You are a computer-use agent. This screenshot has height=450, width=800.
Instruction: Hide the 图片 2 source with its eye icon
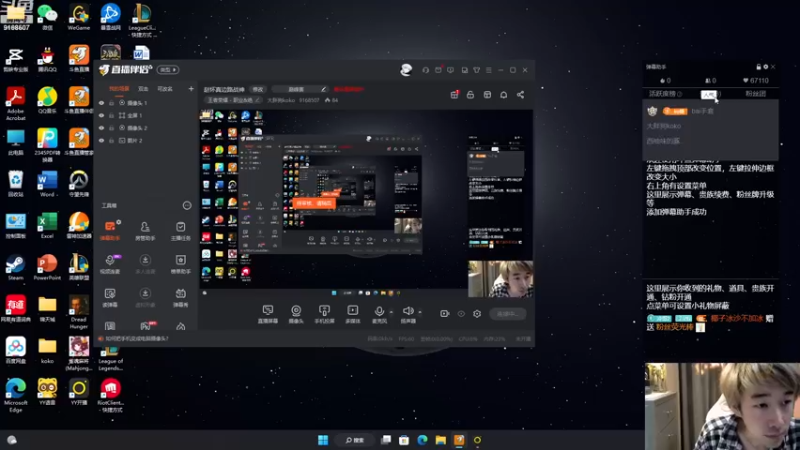(101, 140)
